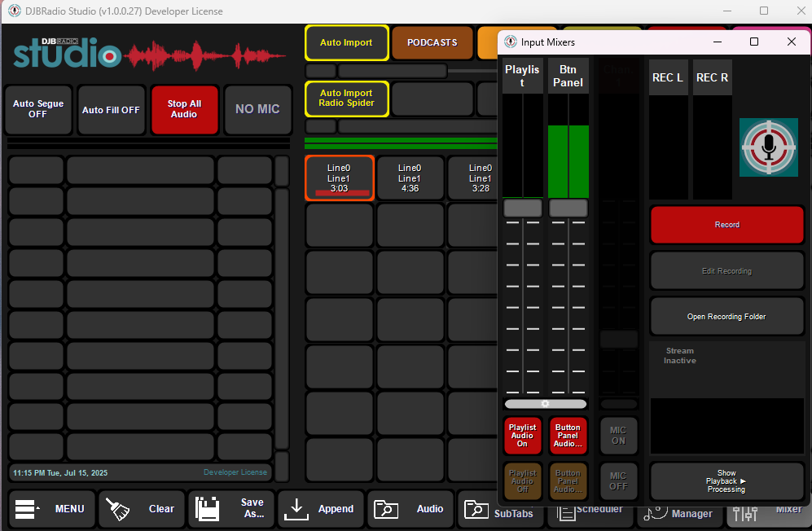Click the playlist vertical scrollbar
Viewport: 812px width, 531px height.
pyautogui.click(x=282, y=318)
